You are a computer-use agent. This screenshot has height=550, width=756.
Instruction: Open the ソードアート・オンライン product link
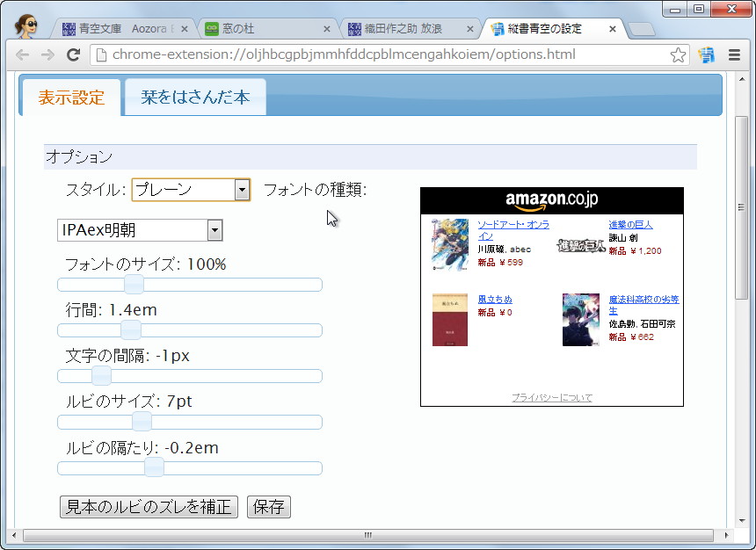pos(513,230)
